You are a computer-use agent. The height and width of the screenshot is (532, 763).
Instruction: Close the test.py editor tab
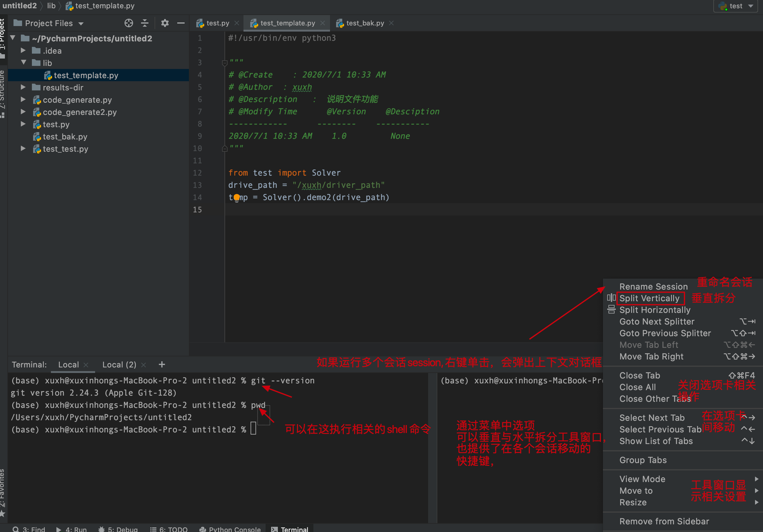pos(237,23)
